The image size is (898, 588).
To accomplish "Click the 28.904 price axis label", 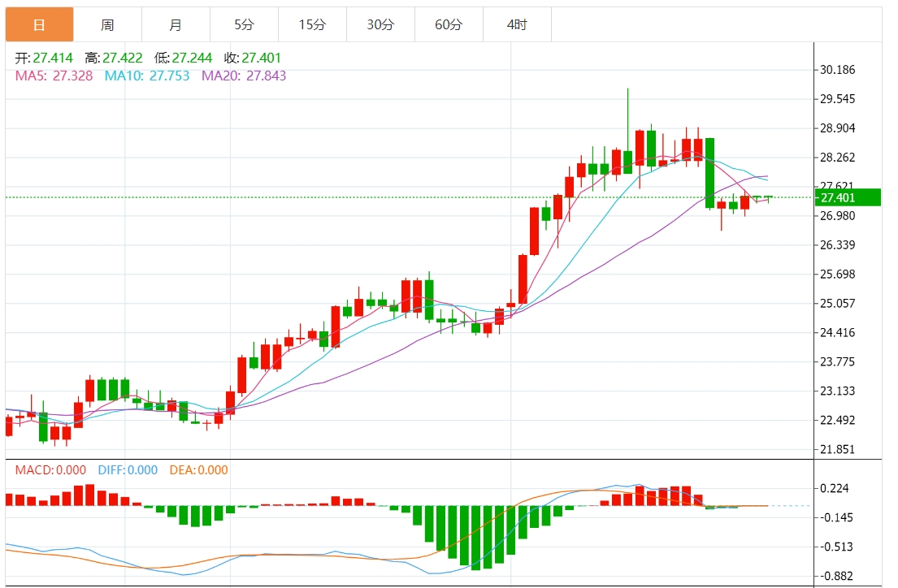I will coord(837,128).
